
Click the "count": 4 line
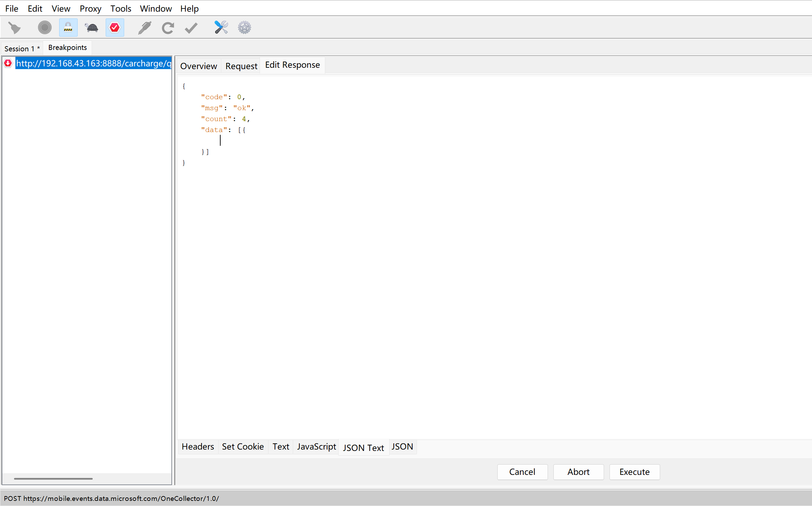(x=225, y=119)
